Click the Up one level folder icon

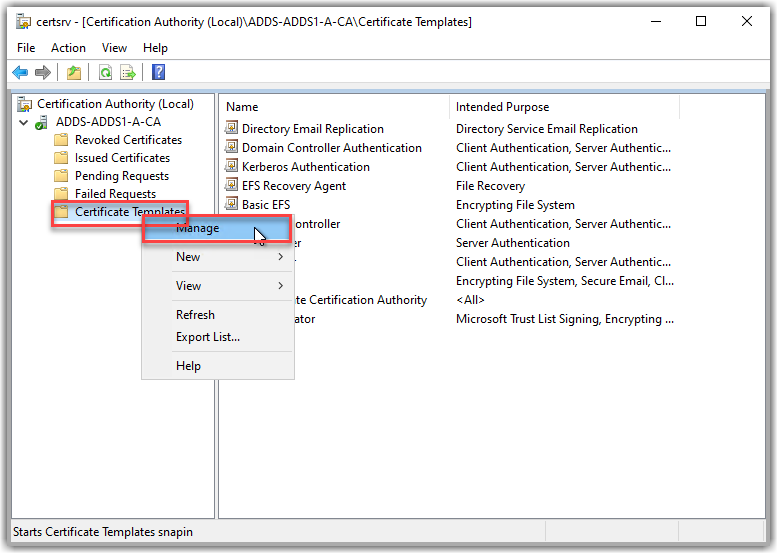(74, 72)
